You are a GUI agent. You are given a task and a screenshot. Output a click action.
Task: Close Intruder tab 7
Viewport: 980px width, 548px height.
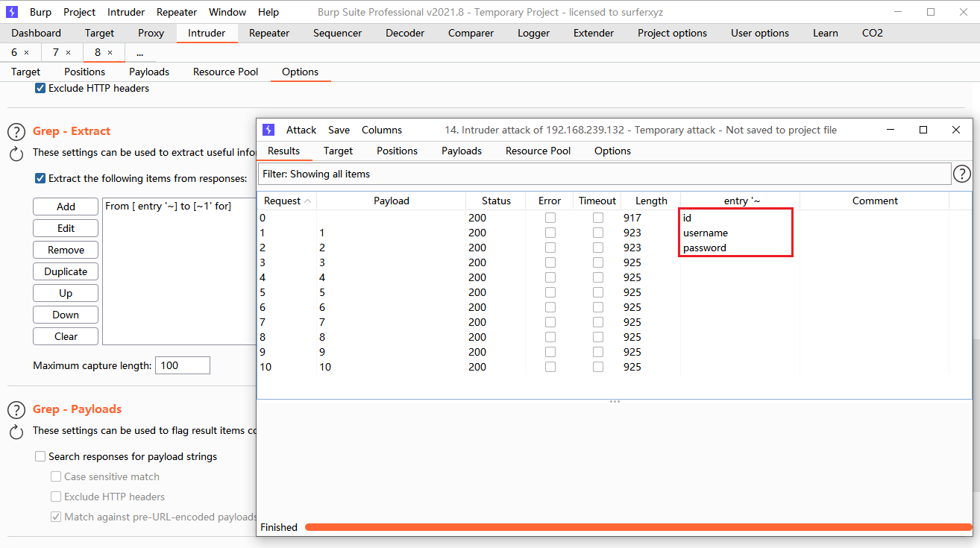pyautogui.click(x=69, y=52)
